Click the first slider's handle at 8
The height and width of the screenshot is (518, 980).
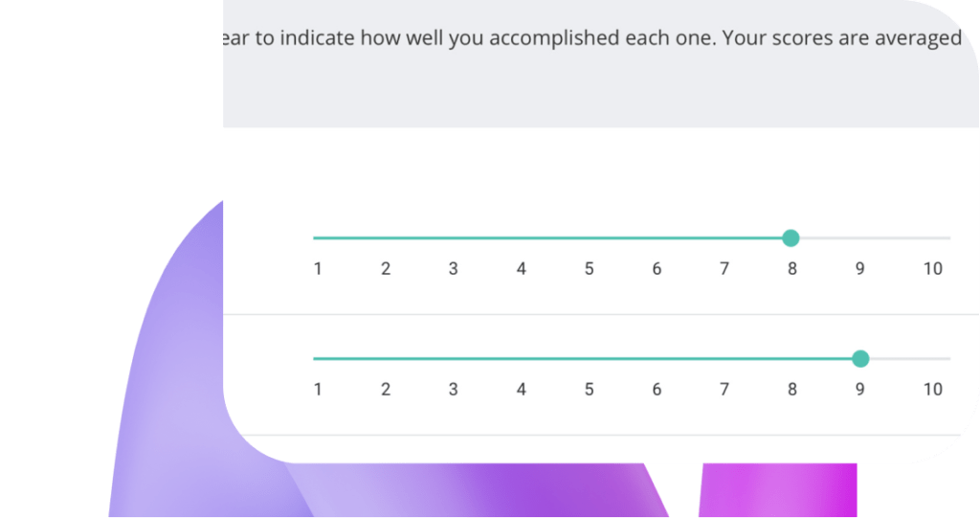pos(791,238)
